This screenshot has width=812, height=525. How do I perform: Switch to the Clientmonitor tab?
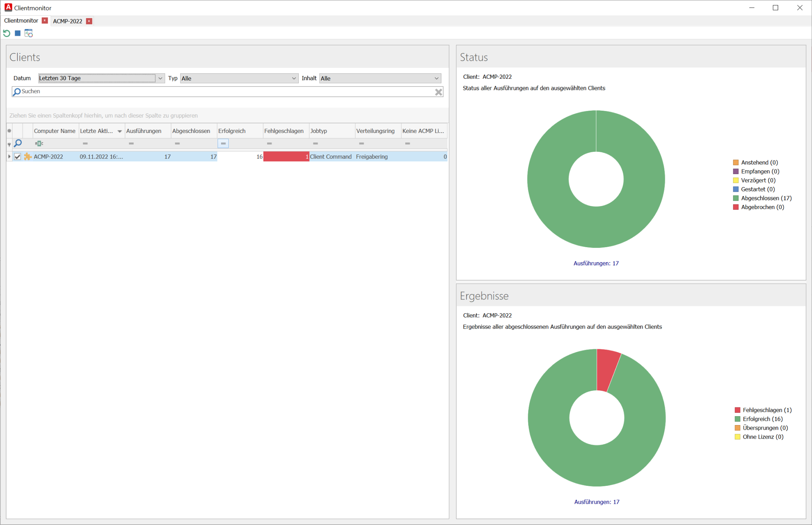pos(21,20)
